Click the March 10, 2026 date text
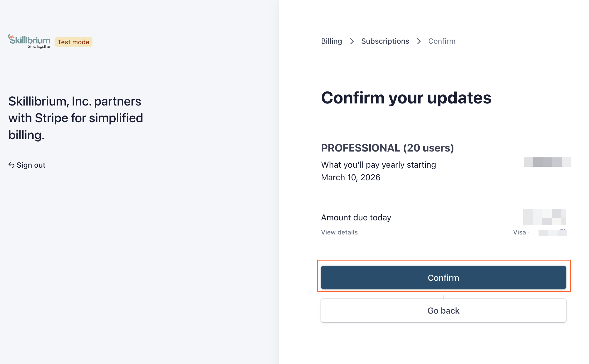589x364 pixels. click(x=350, y=177)
